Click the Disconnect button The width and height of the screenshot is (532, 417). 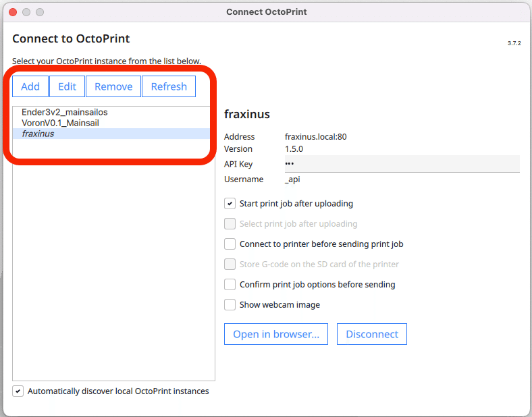[x=372, y=334]
